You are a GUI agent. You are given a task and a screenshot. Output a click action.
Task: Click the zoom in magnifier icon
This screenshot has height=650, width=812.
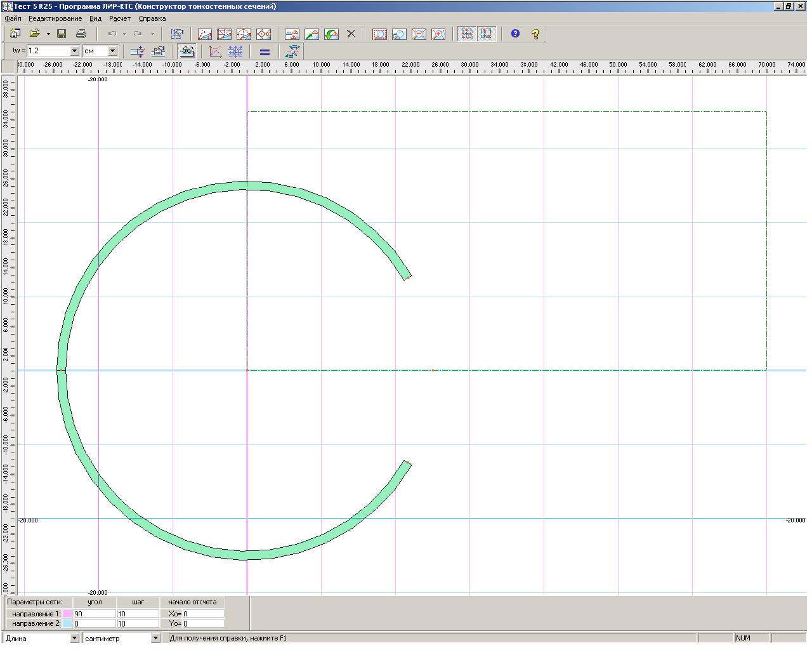(438, 34)
